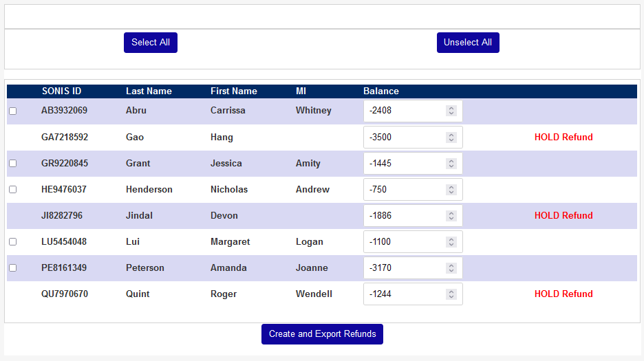Click SONIS ID GR9220845
This screenshot has width=644, height=361.
(65, 164)
